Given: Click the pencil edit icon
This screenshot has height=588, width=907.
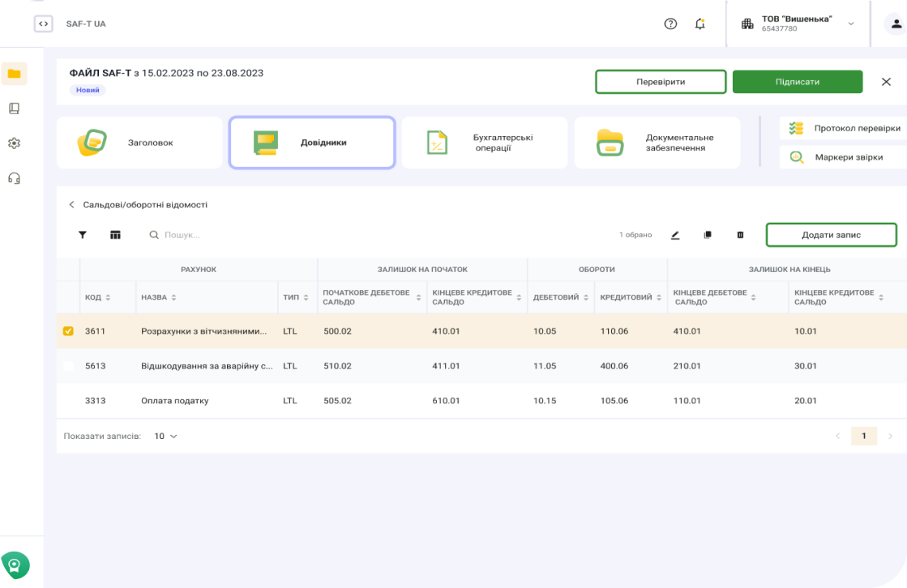Looking at the screenshot, I should 675,235.
